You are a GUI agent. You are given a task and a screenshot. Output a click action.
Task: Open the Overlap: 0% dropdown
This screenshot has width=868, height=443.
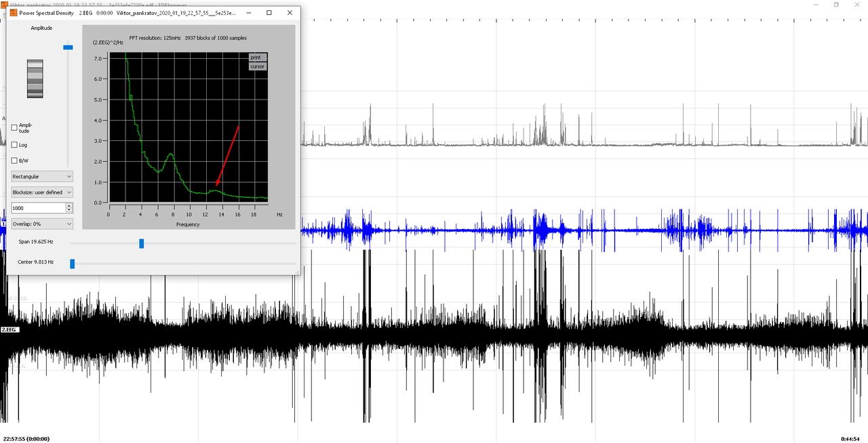pos(42,224)
